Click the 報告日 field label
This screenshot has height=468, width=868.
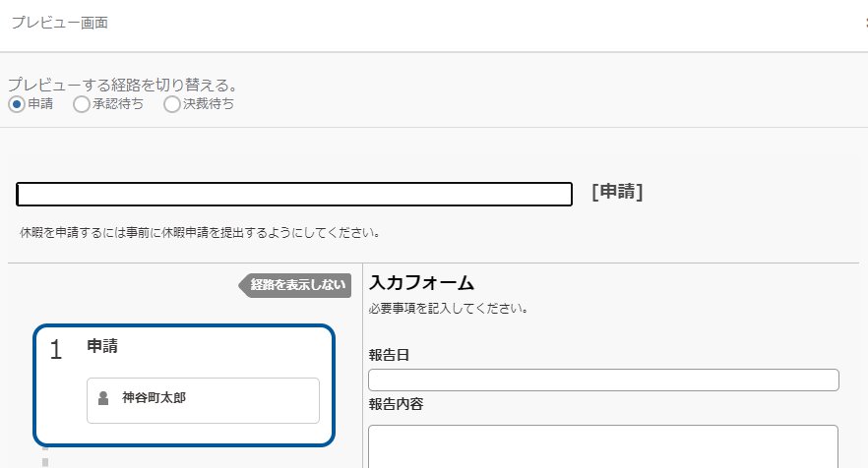click(x=389, y=355)
